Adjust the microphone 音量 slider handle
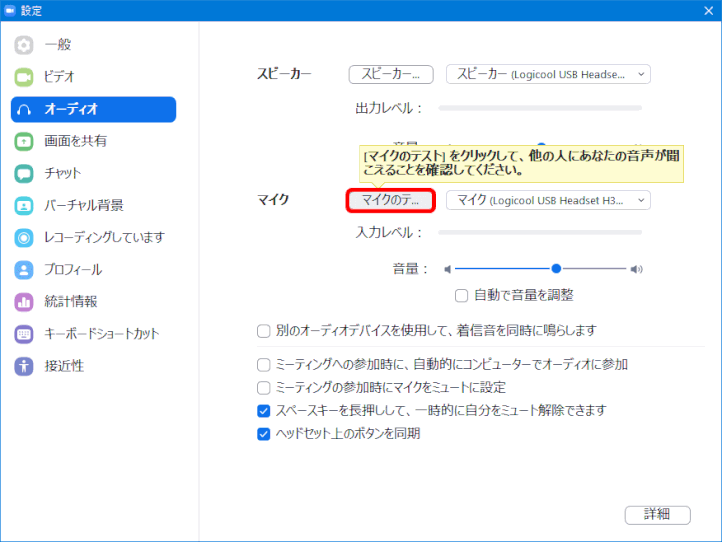Screen dimensions: 722x542 tap(556, 268)
